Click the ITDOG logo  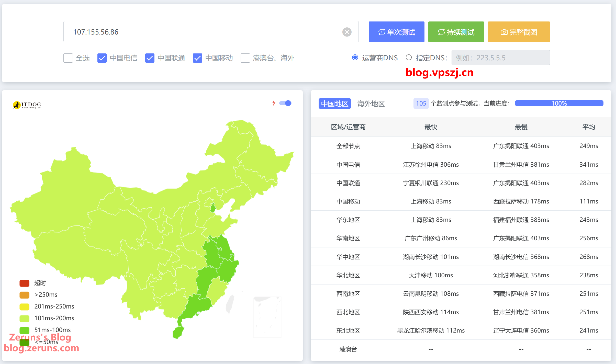(27, 105)
